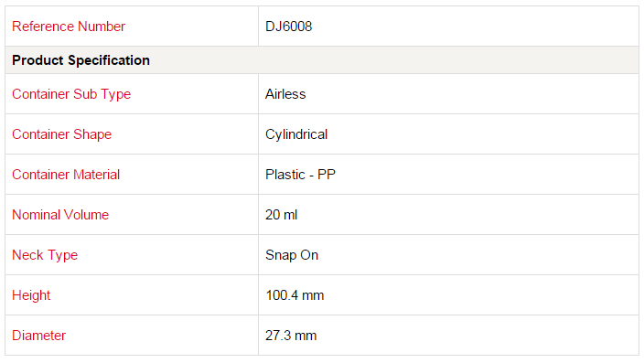Select the Airless value cell

click(x=448, y=94)
